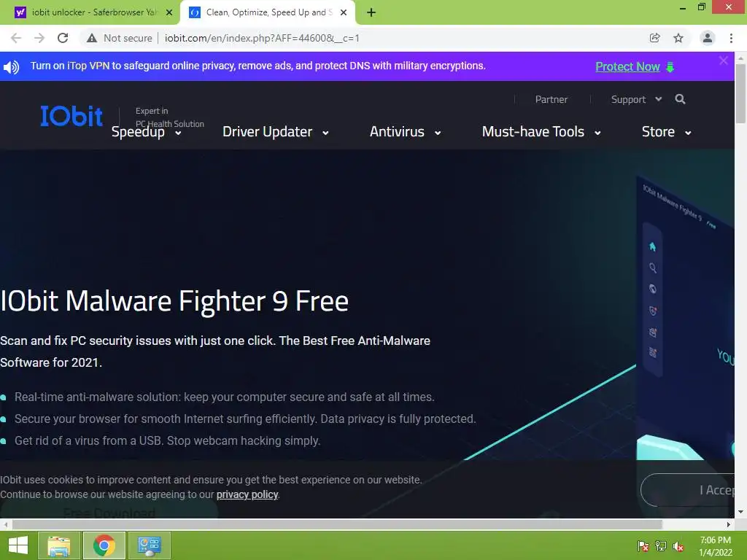Click the Protect Now link

[627, 66]
